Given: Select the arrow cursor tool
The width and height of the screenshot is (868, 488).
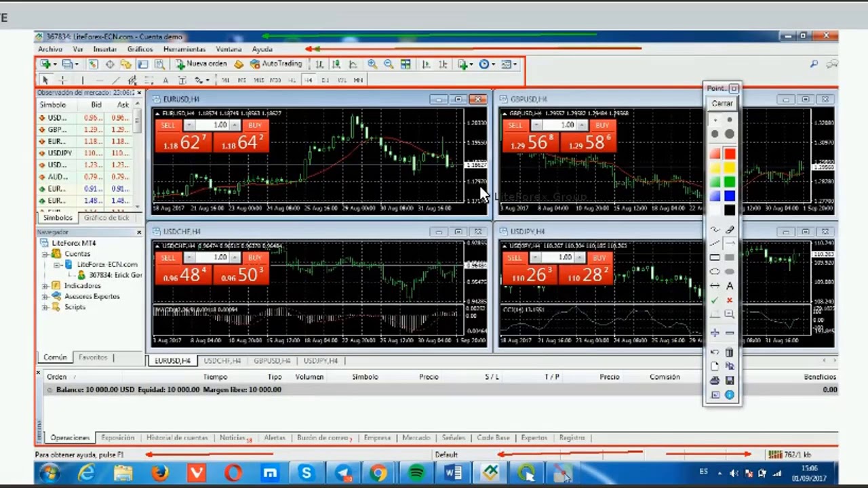Looking at the screenshot, I should tap(45, 80).
